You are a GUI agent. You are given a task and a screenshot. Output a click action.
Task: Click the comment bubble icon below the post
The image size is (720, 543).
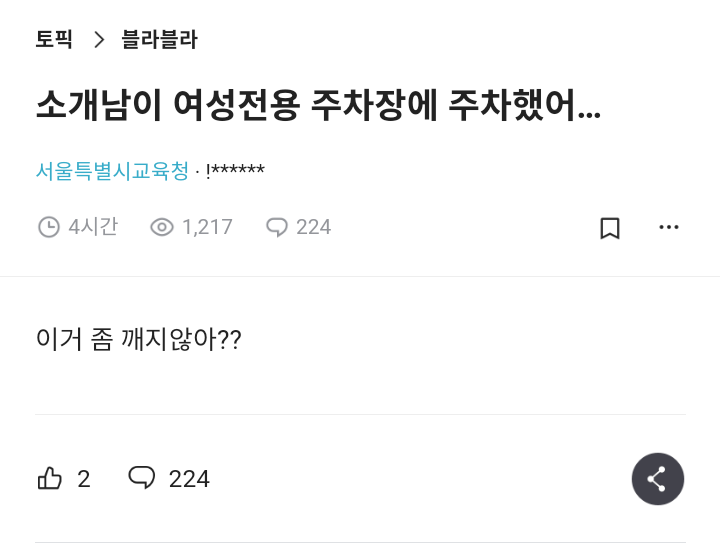tap(142, 478)
